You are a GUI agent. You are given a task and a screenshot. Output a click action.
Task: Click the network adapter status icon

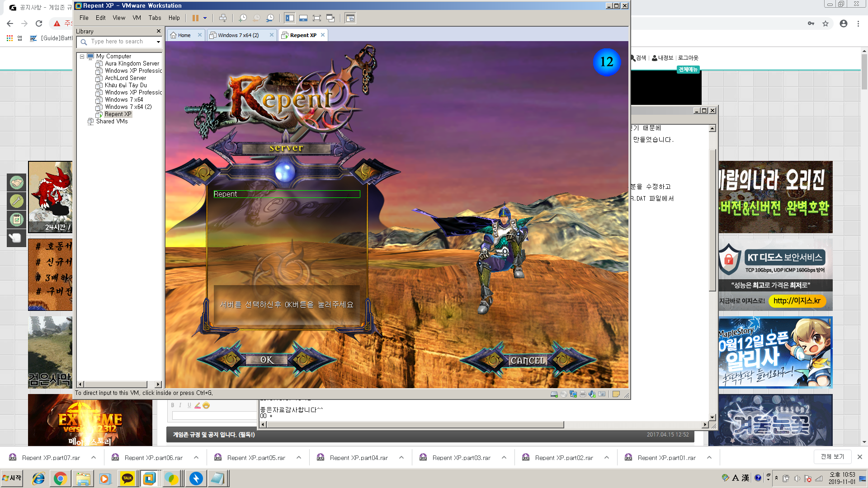click(573, 394)
